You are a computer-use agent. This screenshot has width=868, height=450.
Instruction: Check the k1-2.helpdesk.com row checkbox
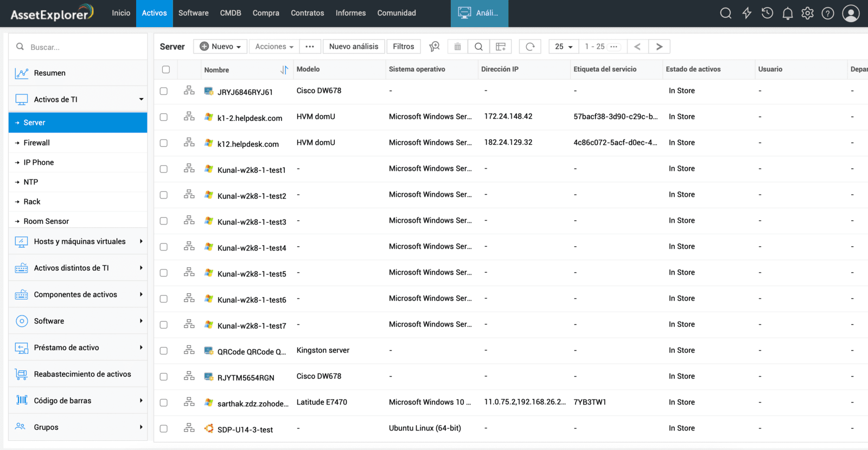click(x=164, y=117)
